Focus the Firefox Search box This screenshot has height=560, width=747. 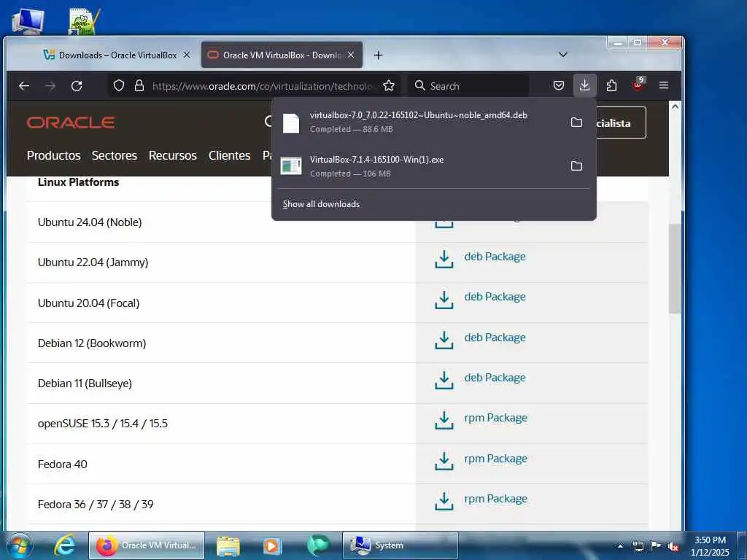pyautogui.click(x=470, y=86)
